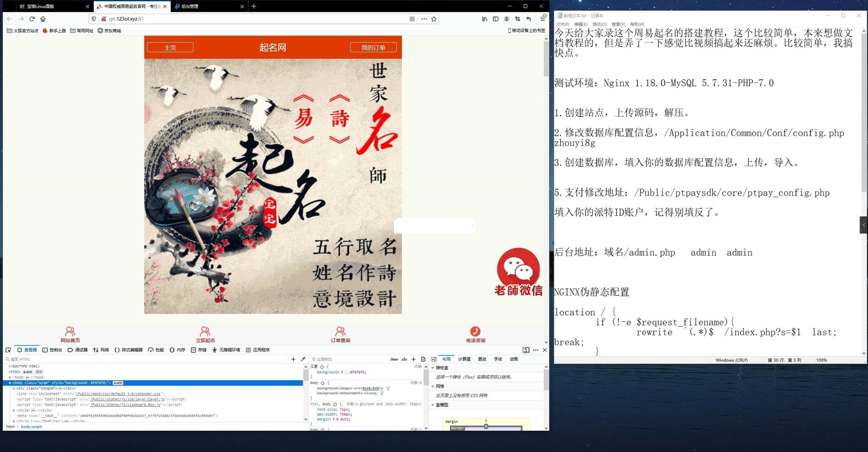868x452 pixels.
Task: Toggle the background-image declaration filter icon
Action: pos(388,388)
